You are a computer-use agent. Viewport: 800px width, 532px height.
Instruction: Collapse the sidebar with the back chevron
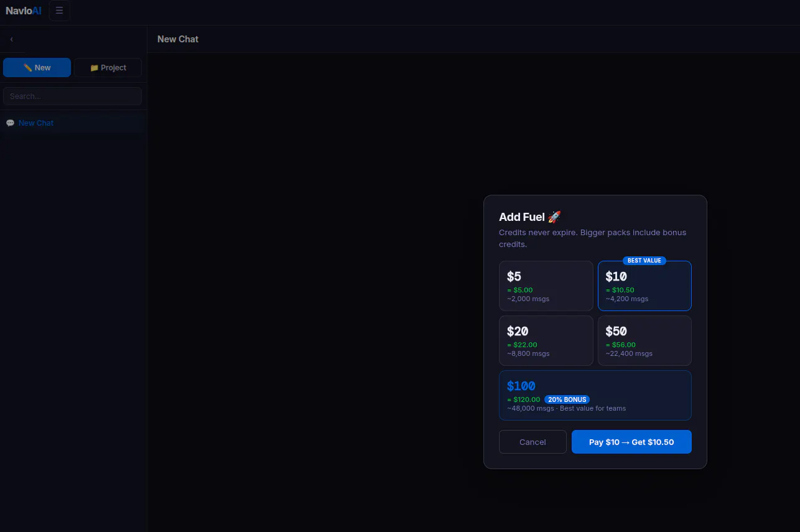(11, 39)
